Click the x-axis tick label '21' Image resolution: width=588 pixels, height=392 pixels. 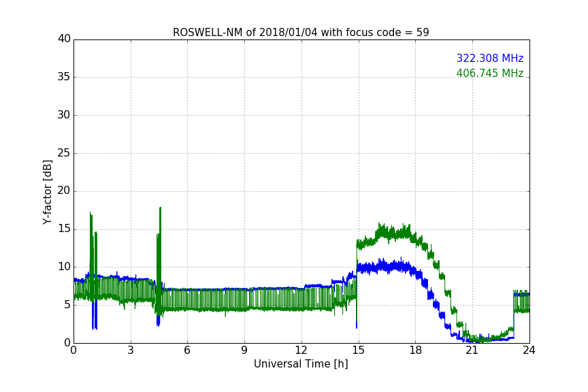click(x=472, y=350)
